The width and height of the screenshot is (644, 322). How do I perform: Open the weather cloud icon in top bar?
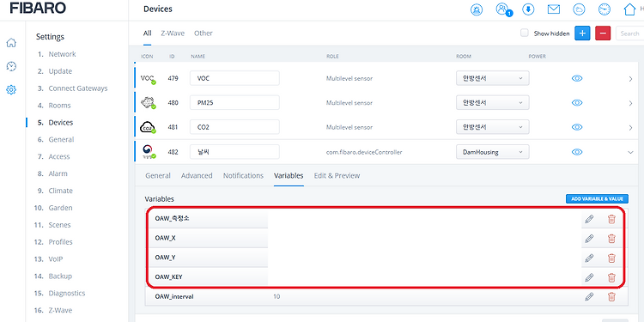point(579,9)
